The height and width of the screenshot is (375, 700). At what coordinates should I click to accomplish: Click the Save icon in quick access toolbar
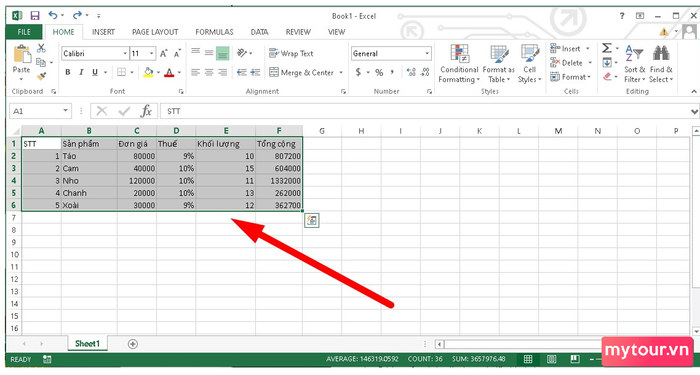[x=35, y=16]
